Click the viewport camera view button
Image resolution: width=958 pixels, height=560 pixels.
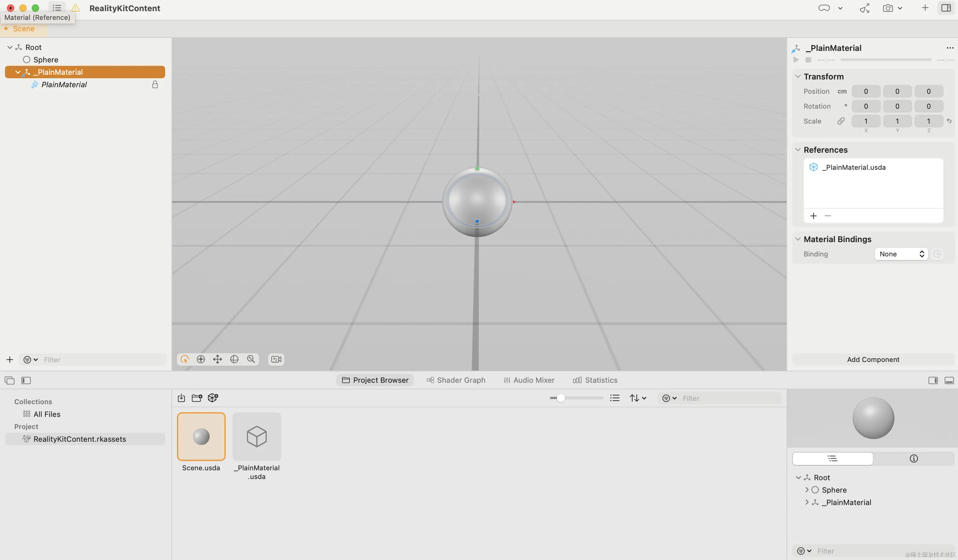coord(276,359)
